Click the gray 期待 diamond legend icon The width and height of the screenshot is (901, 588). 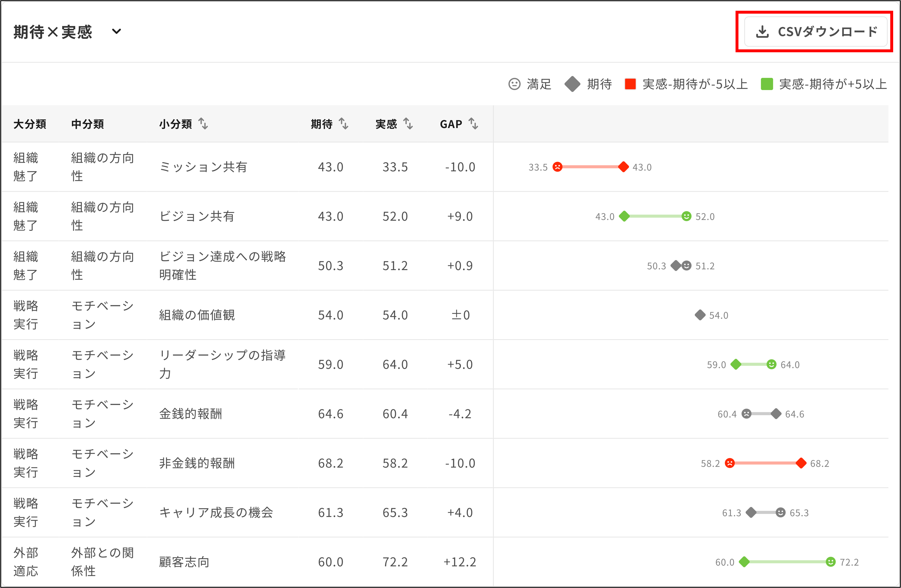572,84
